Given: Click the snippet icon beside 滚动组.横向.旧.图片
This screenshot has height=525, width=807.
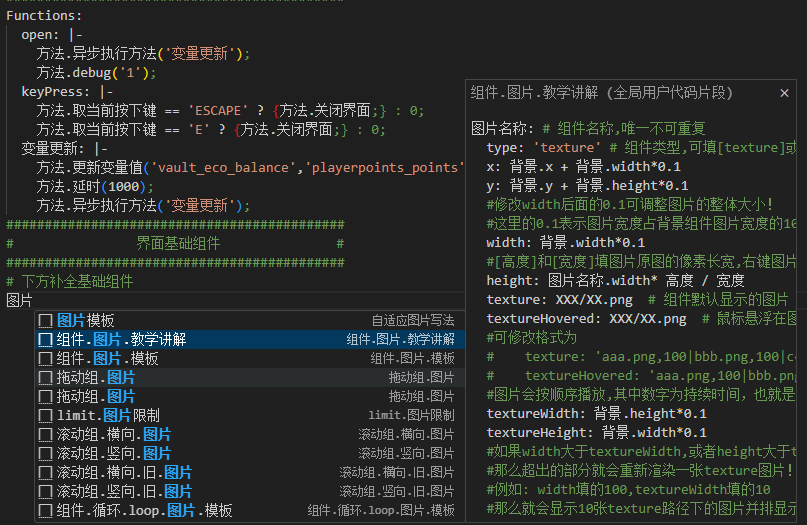Looking at the screenshot, I should click(x=45, y=472).
